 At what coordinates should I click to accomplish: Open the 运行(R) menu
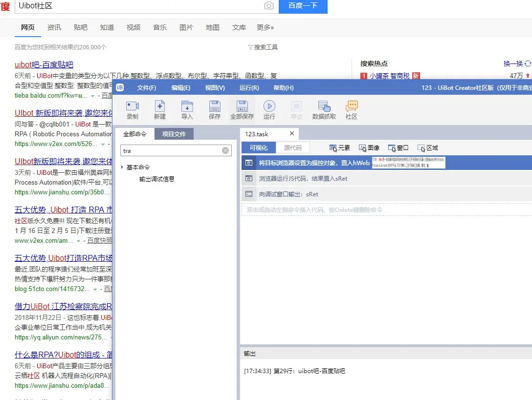coord(249,88)
